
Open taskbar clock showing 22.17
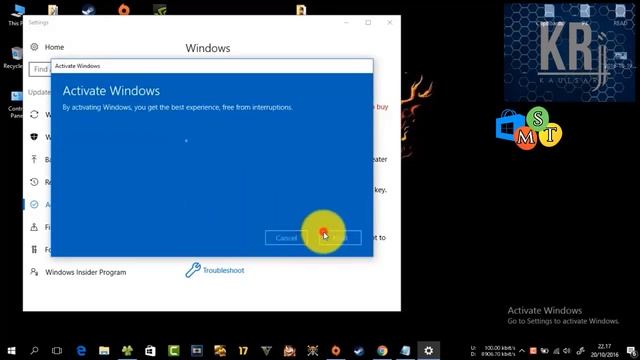point(604,351)
